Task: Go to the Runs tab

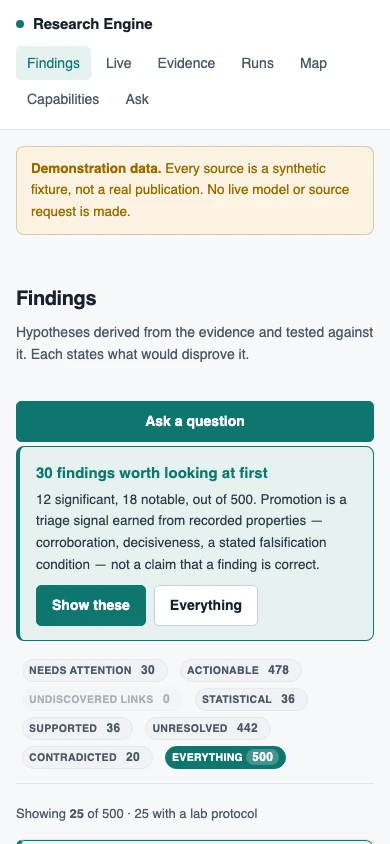Action: click(x=257, y=63)
